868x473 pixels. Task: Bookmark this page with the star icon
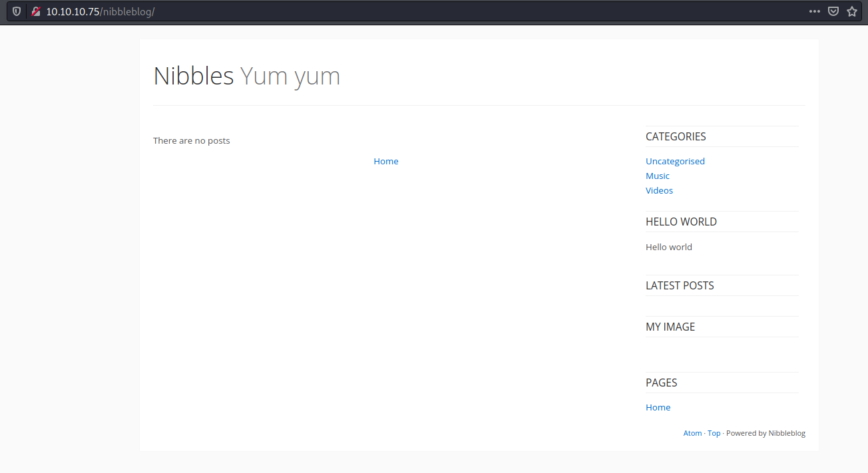(x=852, y=11)
